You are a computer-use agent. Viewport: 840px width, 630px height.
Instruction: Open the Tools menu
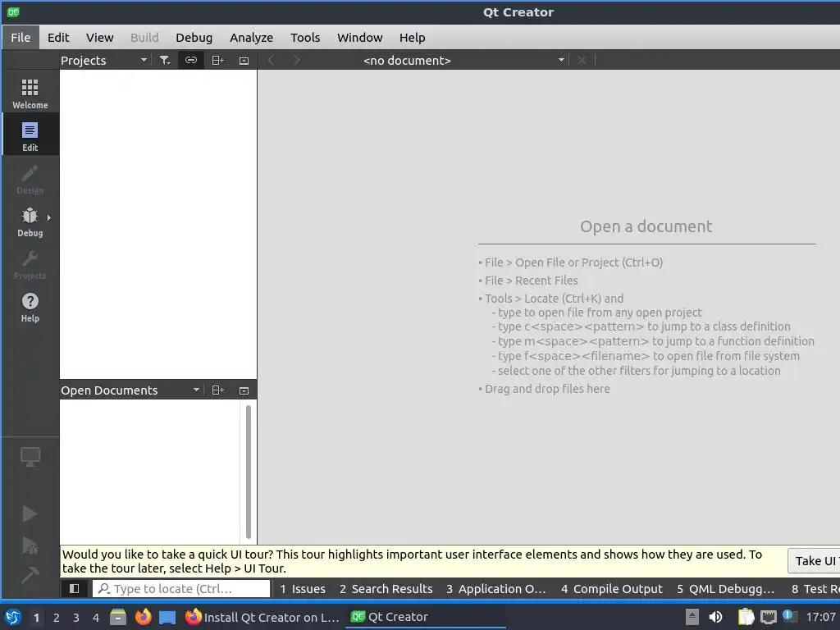305,38
